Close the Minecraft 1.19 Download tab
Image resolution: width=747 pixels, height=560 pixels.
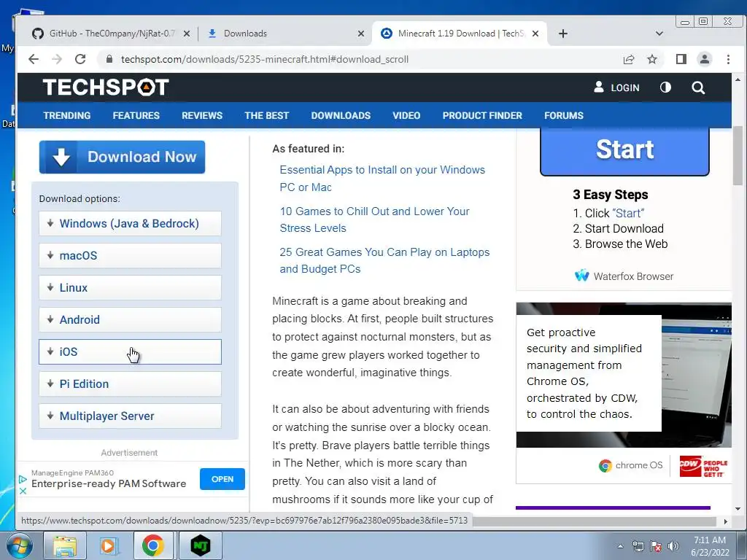(x=535, y=34)
